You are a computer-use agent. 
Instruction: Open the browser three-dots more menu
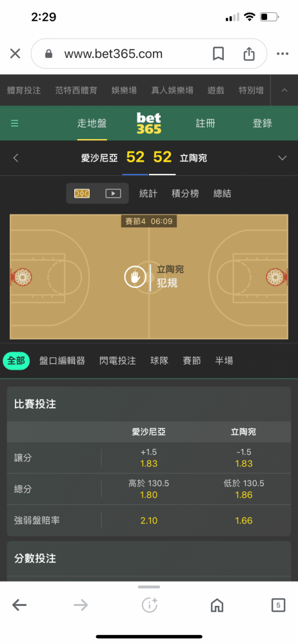pos(283,53)
